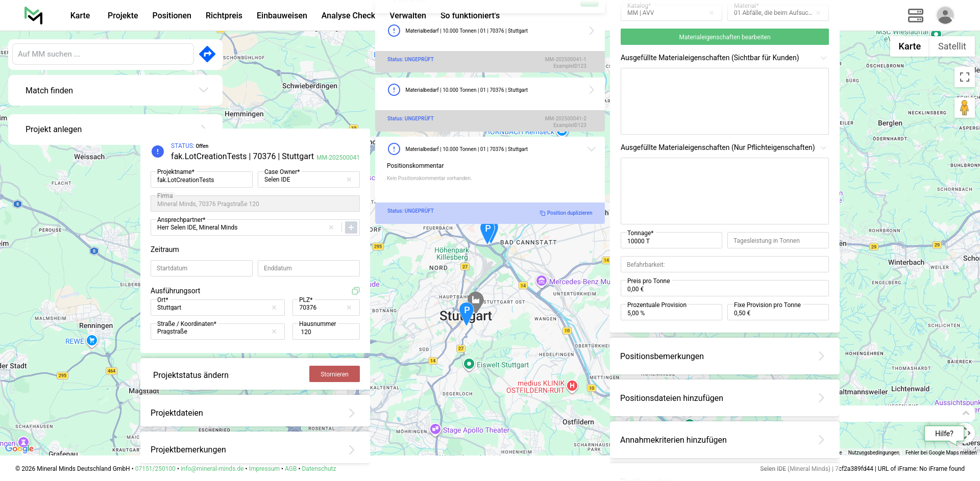Image resolution: width=980 pixels, height=481 pixels.
Task: Click the add contact person plus button
Action: (351, 227)
